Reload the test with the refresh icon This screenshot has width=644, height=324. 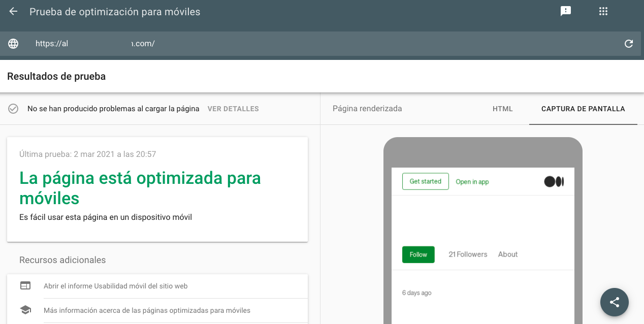point(629,44)
